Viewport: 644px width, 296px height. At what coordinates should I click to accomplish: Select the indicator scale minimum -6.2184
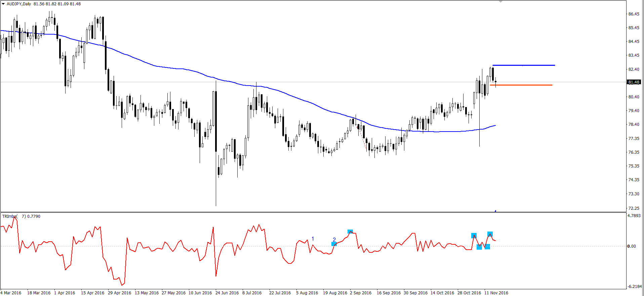(x=635, y=287)
